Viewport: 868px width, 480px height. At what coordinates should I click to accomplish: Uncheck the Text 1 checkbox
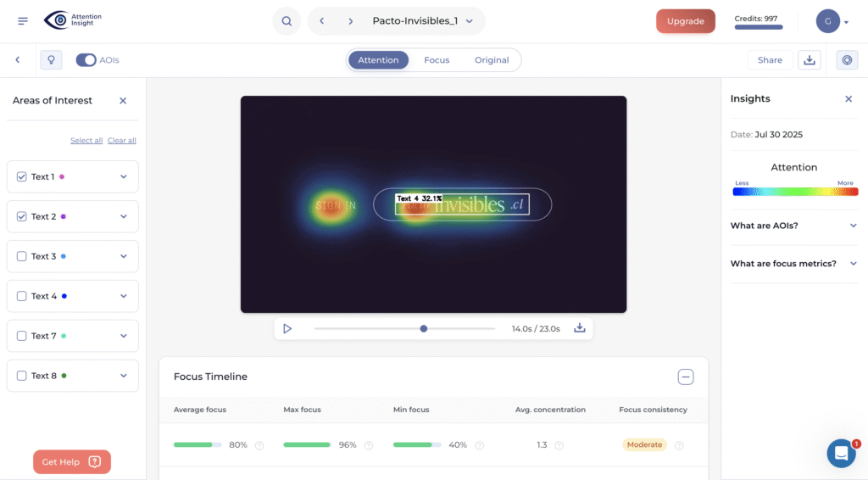[x=22, y=177]
